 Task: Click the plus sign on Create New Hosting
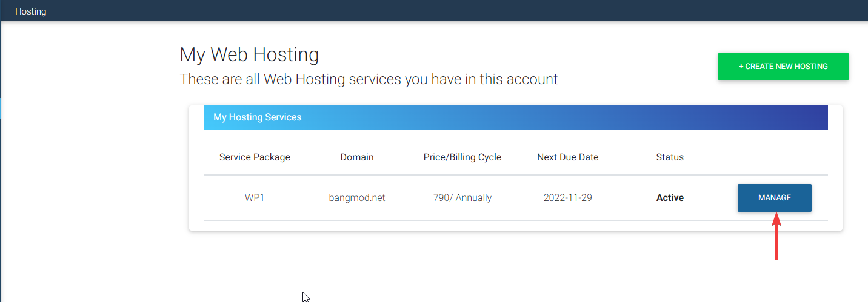741,67
